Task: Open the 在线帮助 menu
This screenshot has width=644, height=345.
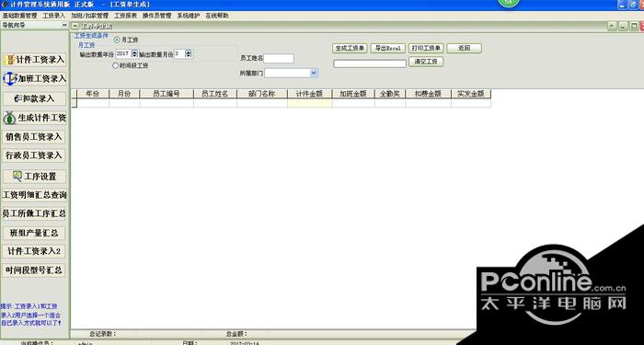Action: click(217, 16)
